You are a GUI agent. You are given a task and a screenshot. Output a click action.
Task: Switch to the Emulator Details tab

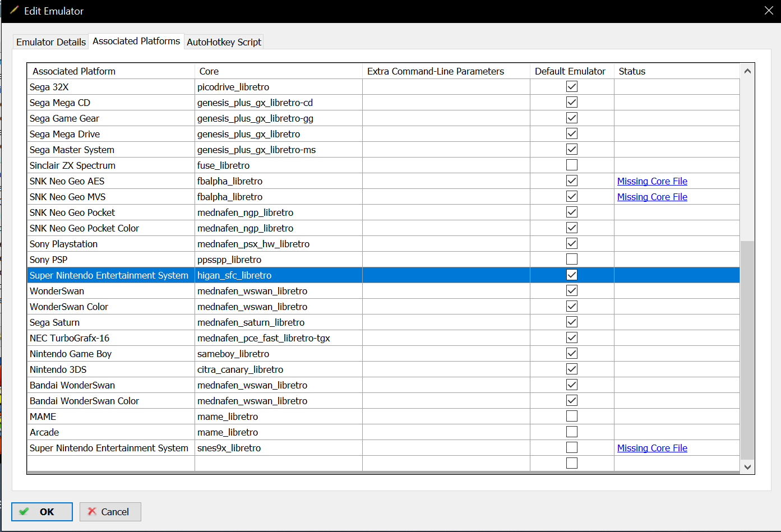(x=51, y=42)
